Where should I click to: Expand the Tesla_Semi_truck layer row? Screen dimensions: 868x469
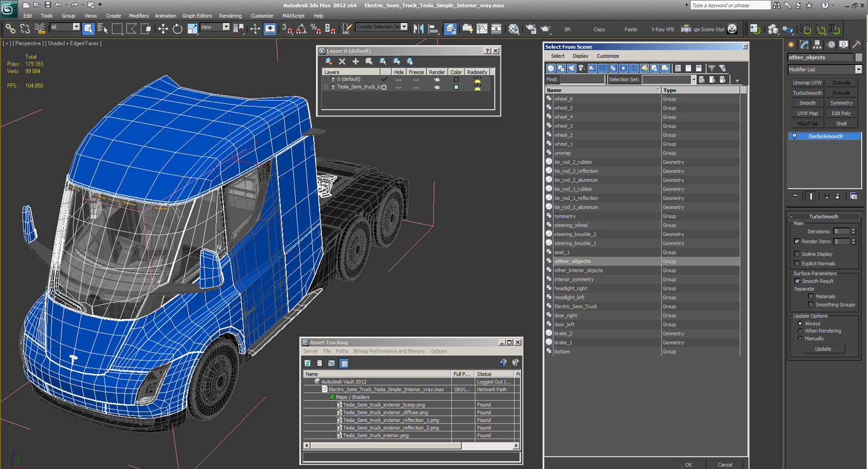pyautogui.click(x=325, y=87)
